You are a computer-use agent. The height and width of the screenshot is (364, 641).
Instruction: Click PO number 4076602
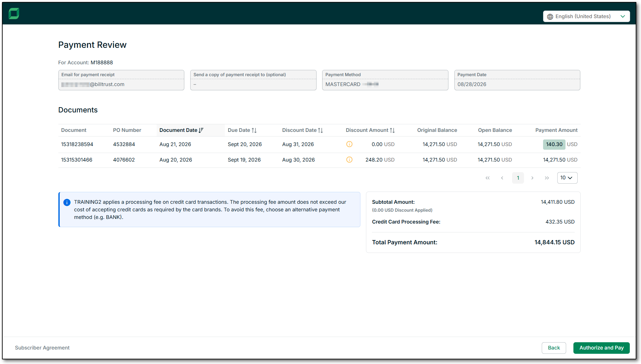[124, 160]
